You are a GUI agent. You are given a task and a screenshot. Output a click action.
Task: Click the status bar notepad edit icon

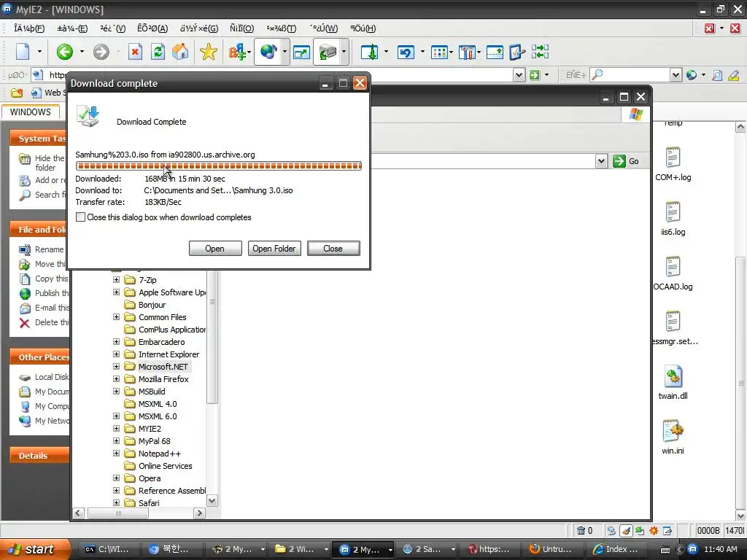pyautogui.click(x=667, y=531)
